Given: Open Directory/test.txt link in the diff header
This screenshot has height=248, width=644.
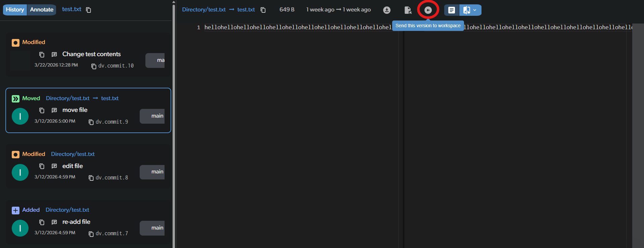Looking at the screenshot, I should [x=204, y=10].
